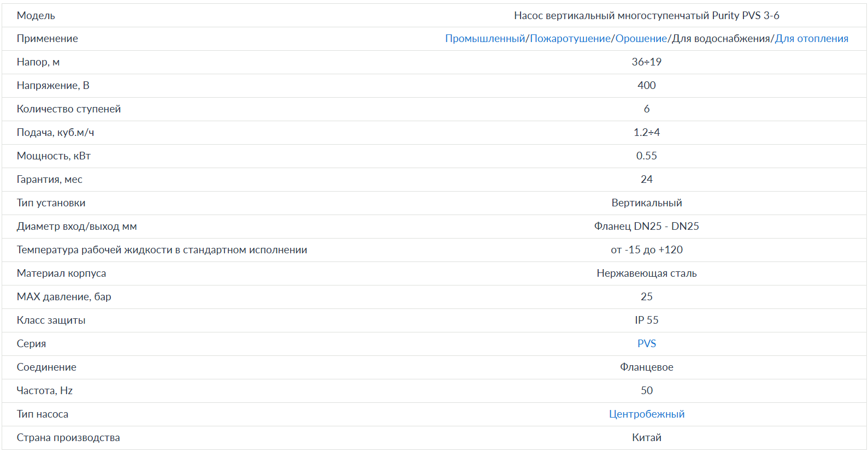Follow the Для отопления link
Viewport: 868px width, 452px height.
pos(811,39)
